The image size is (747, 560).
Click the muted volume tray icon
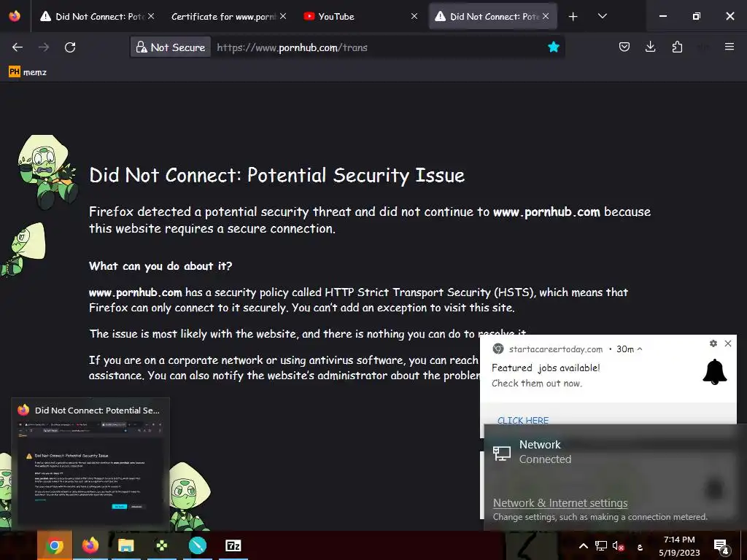click(x=618, y=545)
